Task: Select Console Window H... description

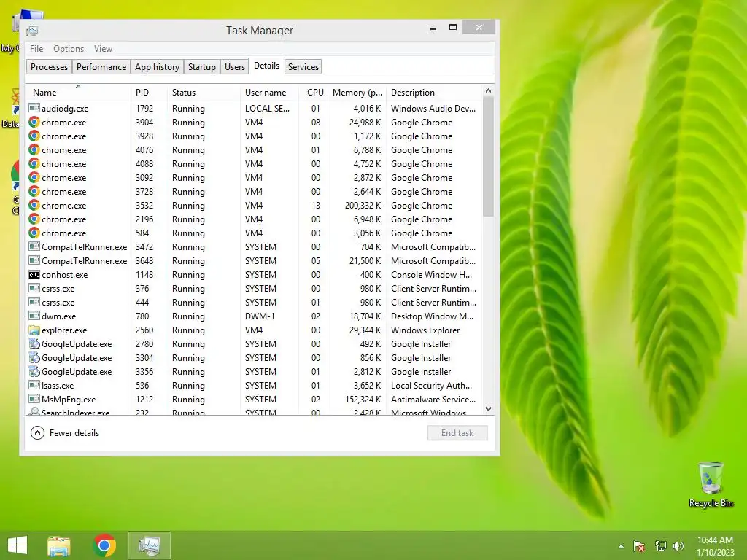Action: click(431, 275)
